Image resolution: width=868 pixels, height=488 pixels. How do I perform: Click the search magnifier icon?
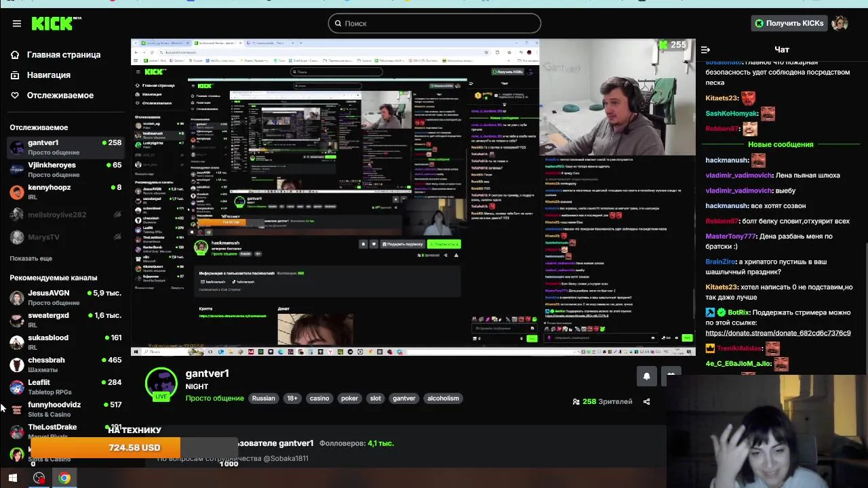click(338, 23)
